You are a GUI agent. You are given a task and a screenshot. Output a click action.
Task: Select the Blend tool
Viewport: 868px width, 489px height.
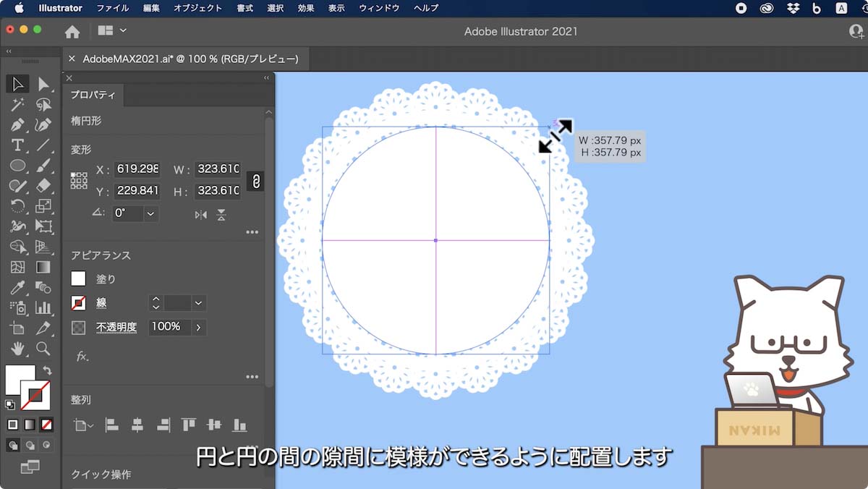pos(43,287)
